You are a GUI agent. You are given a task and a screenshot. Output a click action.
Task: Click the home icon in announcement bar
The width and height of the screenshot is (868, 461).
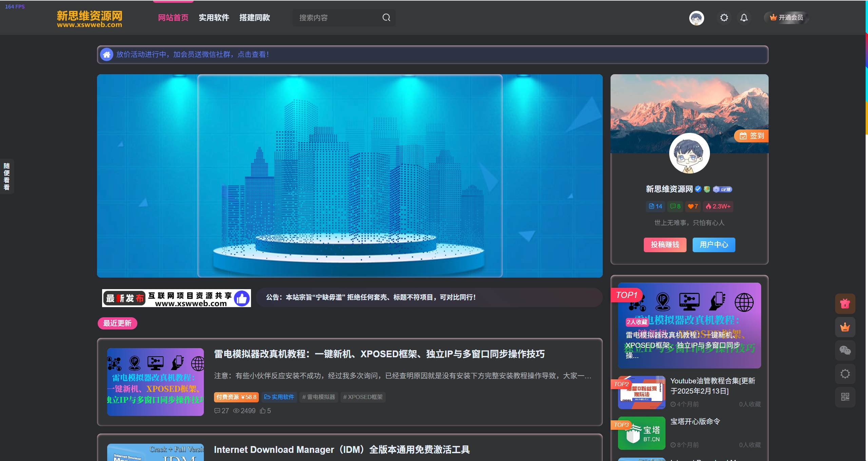click(107, 55)
